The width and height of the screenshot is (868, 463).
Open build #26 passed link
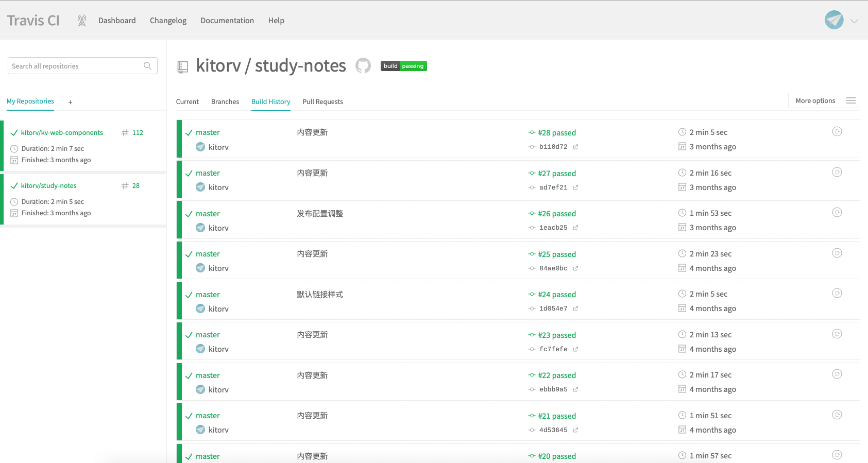click(x=557, y=214)
